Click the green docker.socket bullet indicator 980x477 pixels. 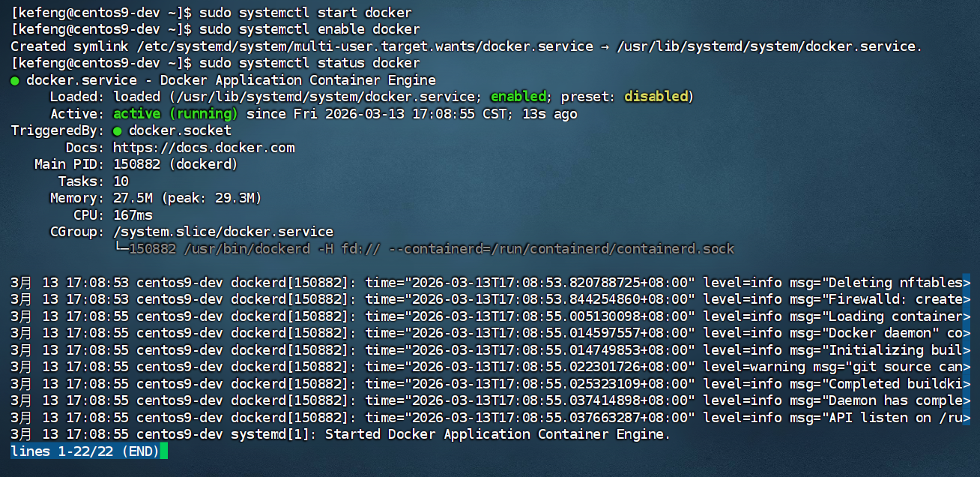tap(117, 130)
